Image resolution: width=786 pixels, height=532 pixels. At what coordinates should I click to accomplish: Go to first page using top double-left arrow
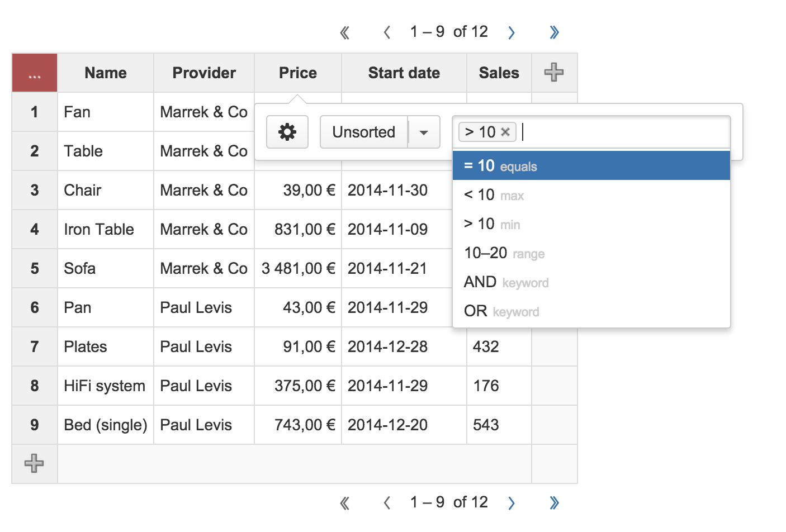click(x=345, y=32)
